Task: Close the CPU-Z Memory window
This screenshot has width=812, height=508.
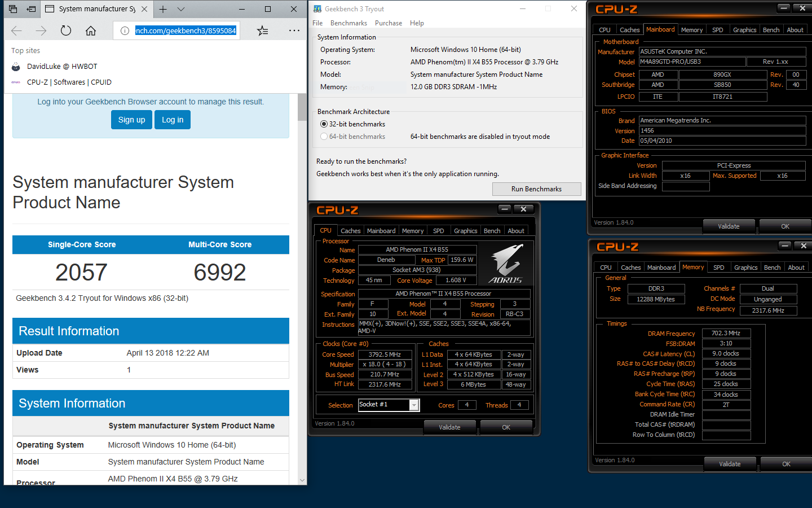Action: 804,246
